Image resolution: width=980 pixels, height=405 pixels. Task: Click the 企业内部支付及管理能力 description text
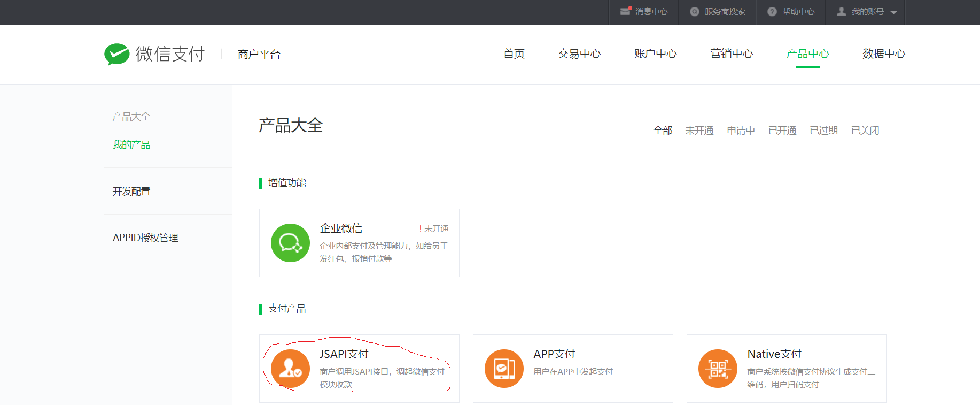click(x=384, y=253)
